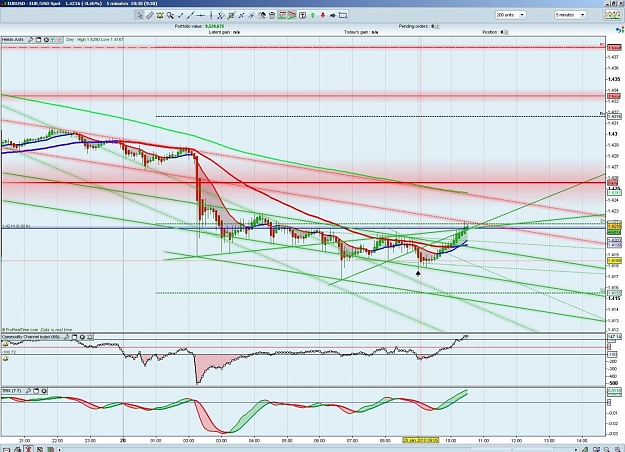Click the round icon on the TRIX label
625x452 pixels.
(x=44, y=391)
